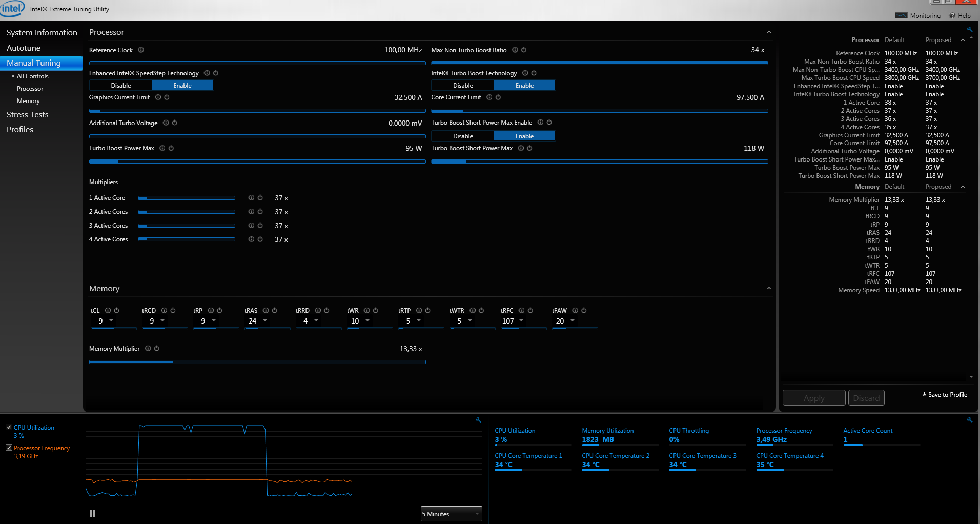The height and width of the screenshot is (524, 980).
Task: Open info icon for Memory Multiplier
Action: click(x=148, y=349)
